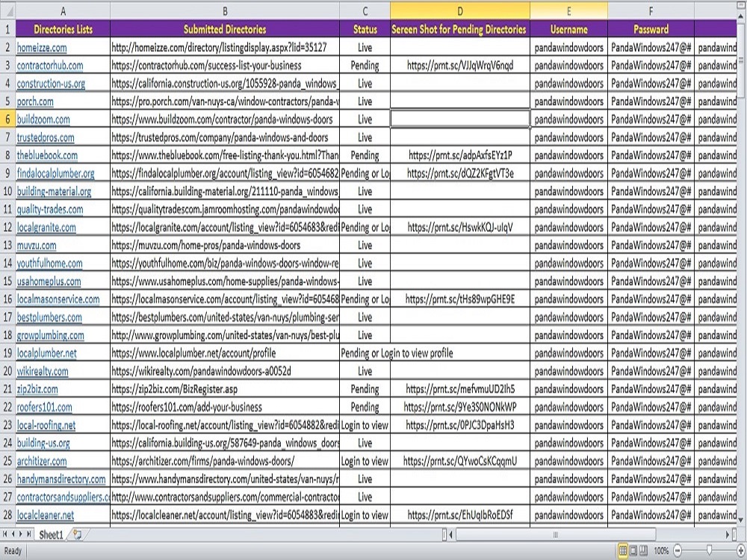The image size is (747, 560).
Task: Select the https://zip2biz.com/BizRegister.asp cell
Action: coord(225,389)
